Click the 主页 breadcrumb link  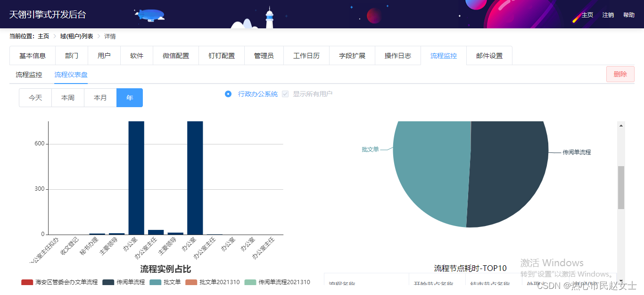coord(43,36)
